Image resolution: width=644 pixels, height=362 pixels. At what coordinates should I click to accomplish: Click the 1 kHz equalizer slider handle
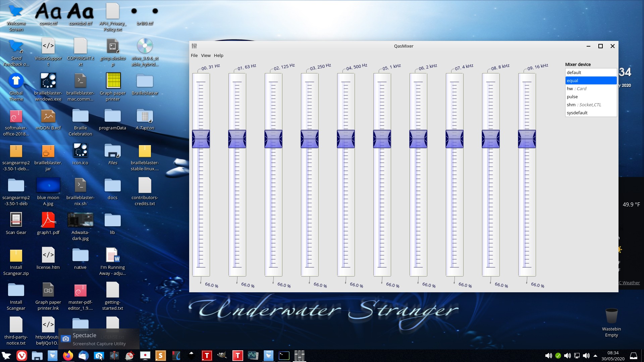point(382,139)
